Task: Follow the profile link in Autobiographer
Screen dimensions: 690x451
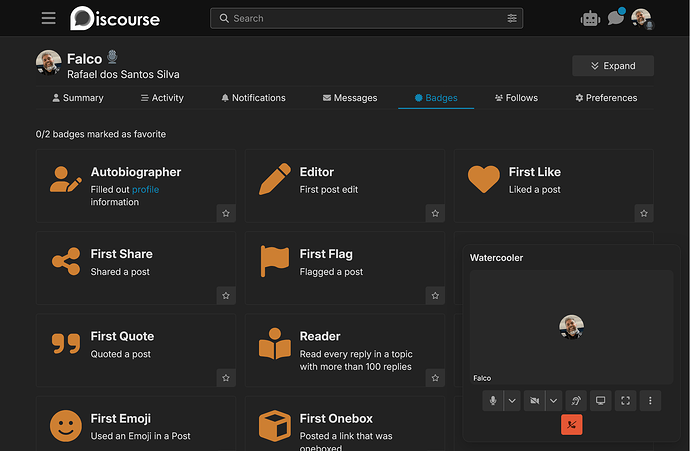Action: (145, 190)
